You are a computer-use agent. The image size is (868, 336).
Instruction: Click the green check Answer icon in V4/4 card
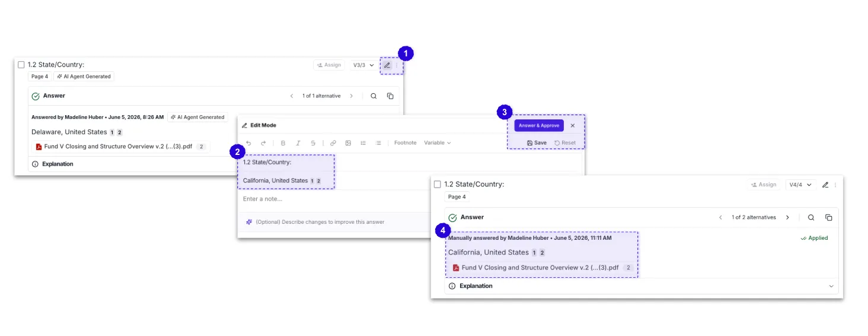pos(453,218)
